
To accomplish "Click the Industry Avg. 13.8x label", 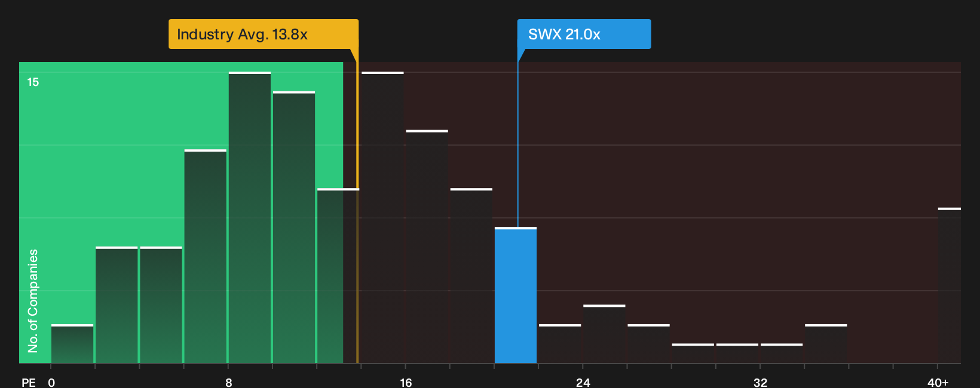I will (264, 34).
